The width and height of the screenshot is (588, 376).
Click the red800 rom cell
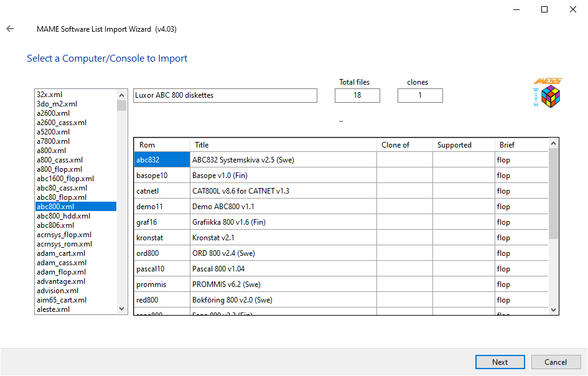coord(162,300)
